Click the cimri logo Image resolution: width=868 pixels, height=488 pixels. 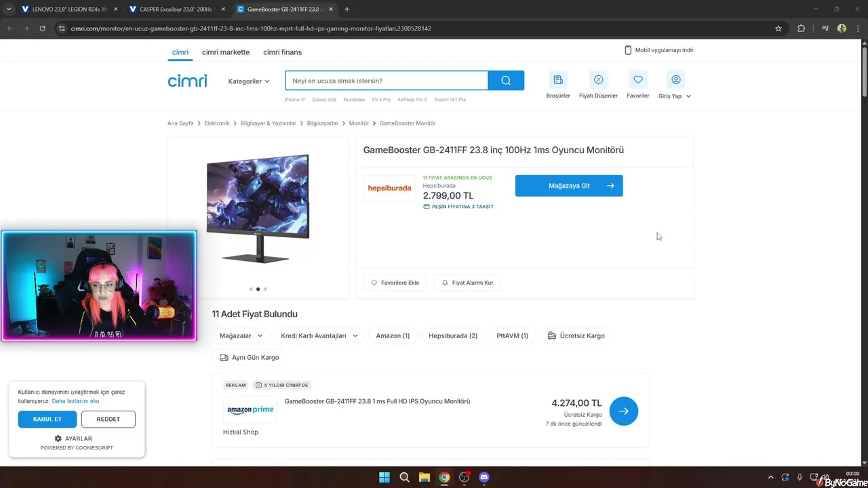point(188,81)
